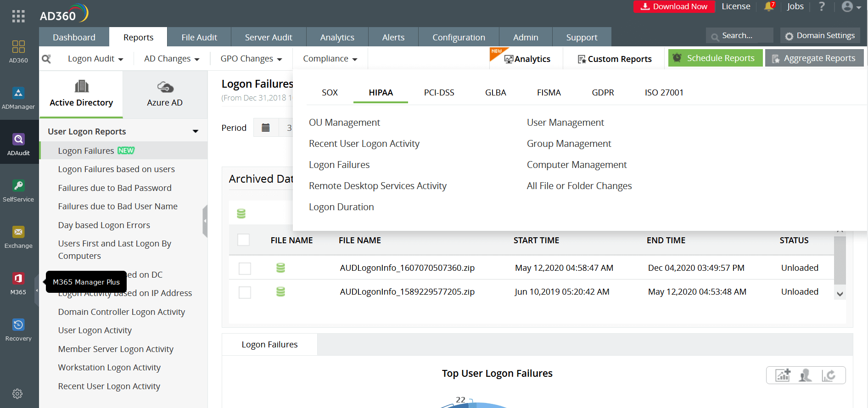
Task: Open the License link
Action: (x=736, y=6)
